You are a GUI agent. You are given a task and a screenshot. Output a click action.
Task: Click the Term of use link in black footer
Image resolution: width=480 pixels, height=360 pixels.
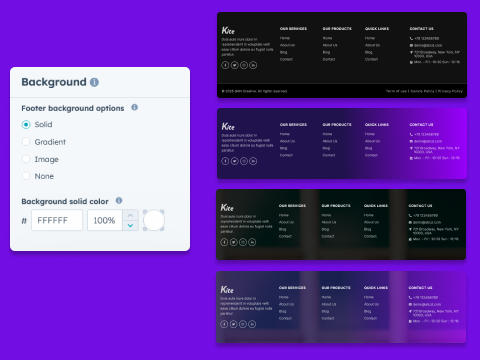point(396,91)
